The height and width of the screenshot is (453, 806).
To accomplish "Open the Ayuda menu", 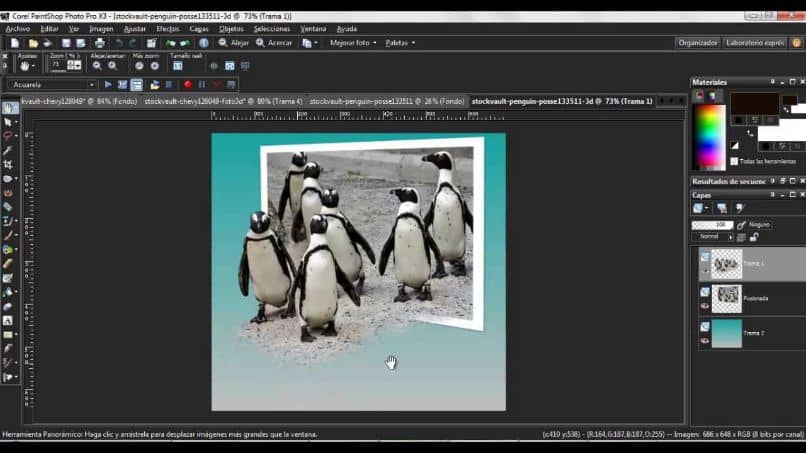I will tap(346, 29).
